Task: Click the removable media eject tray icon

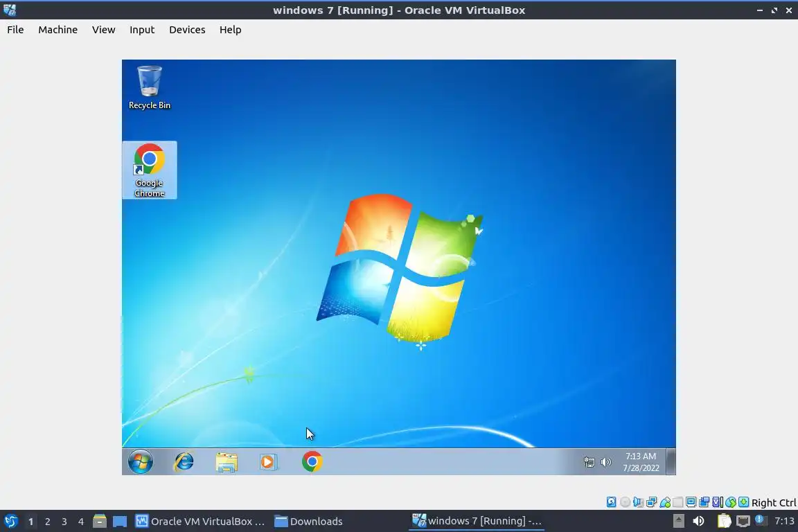Action: [678, 521]
